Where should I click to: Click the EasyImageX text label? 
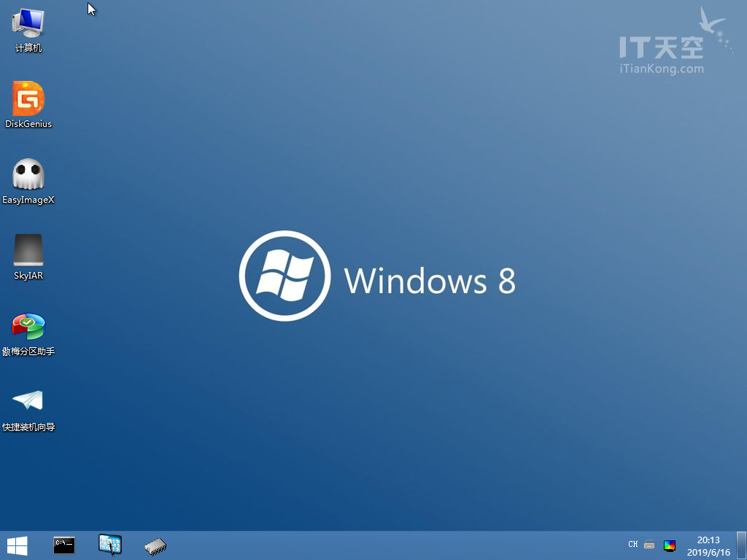tap(28, 200)
